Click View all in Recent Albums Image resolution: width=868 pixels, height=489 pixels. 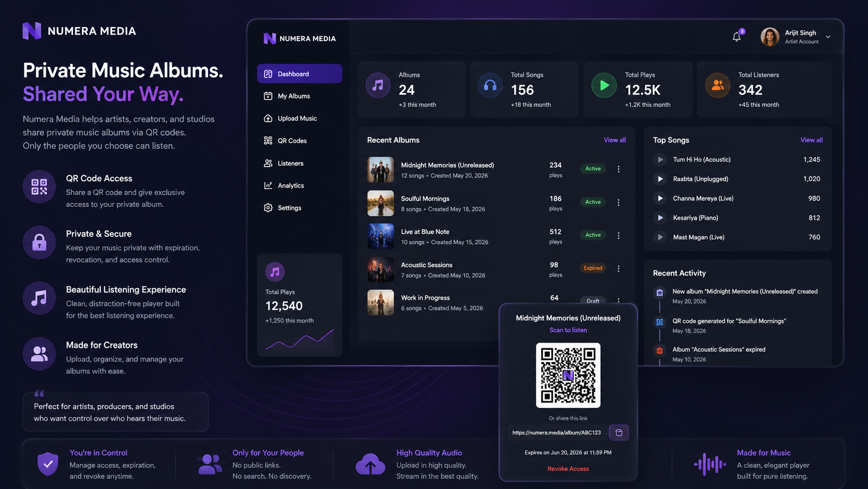point(615,140)
